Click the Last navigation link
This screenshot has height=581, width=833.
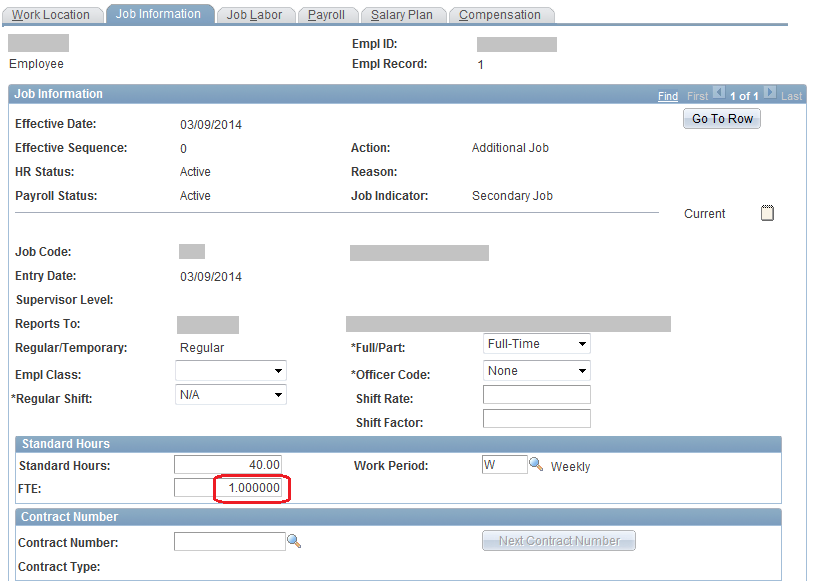click(x=791, y=96)
